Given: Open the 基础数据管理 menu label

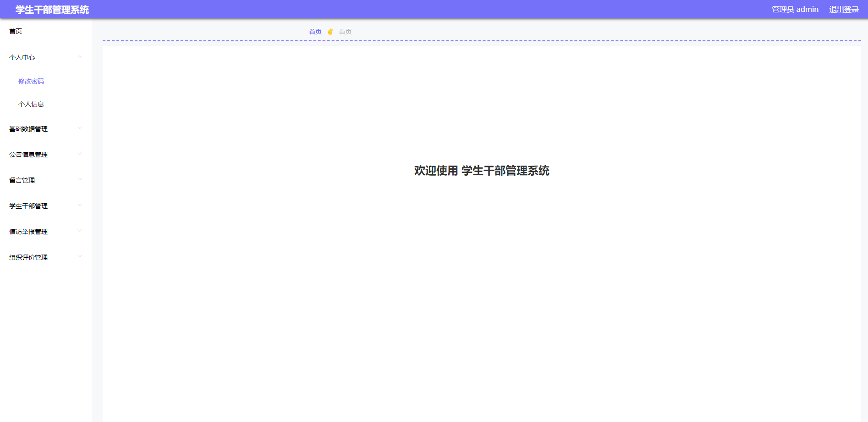Looking at the screenshot, I should [28, 129].
